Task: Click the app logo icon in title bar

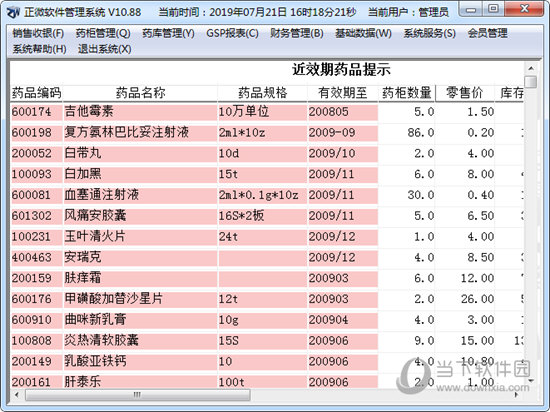Action: click(x=13, y=12)
